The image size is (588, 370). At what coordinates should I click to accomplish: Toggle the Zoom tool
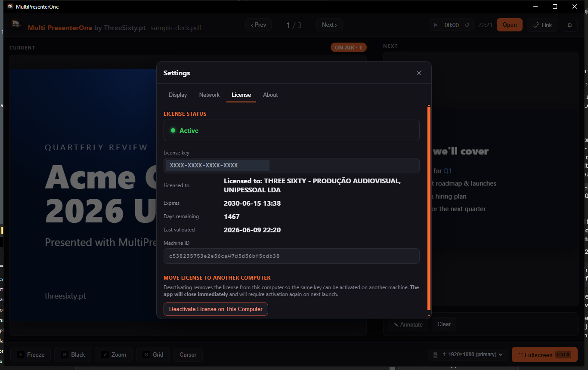tap(114, 355)
